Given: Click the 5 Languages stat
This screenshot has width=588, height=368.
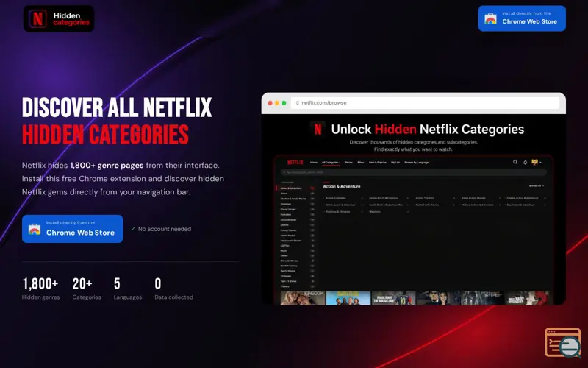Looking at the screenshot, I should tap(128, 289).
